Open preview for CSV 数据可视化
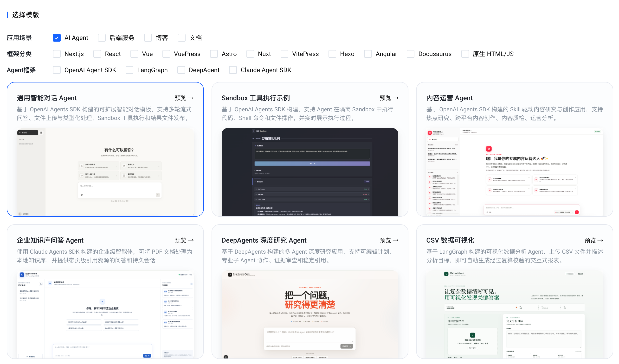The image size is (619, 364). click(x=593, y=240)
